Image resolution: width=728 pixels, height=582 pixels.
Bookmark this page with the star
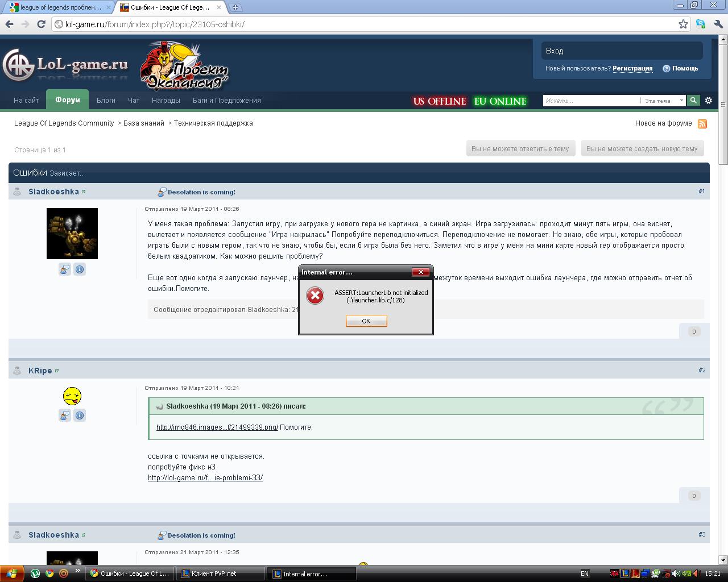point(683,24)
